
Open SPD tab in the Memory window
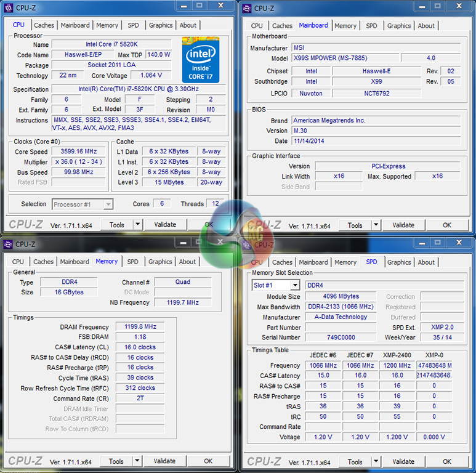(132, 262)
